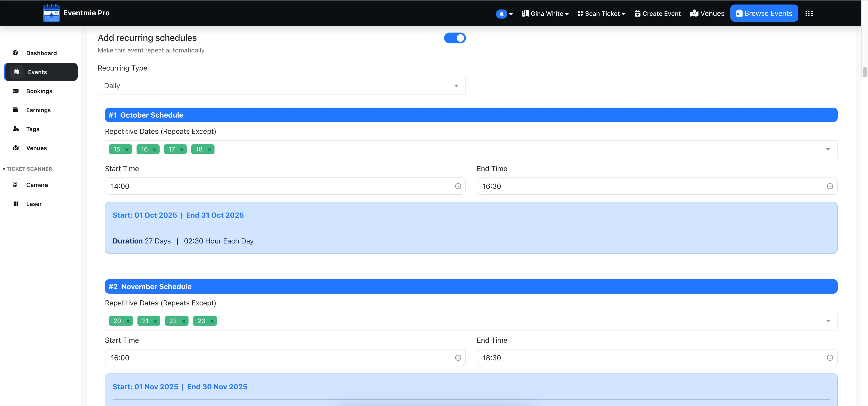Click the notification bell icon

coord(501,14)
